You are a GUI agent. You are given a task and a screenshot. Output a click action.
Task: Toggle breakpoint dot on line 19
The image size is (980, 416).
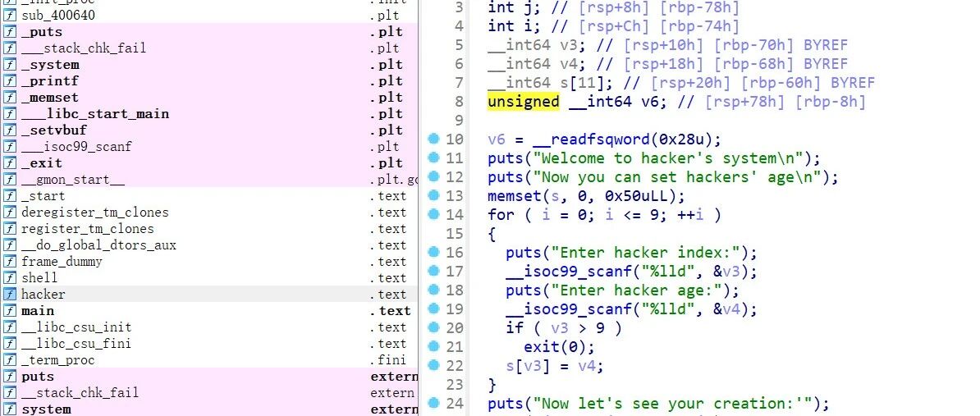pyautogui.click(x=433, y=309)
